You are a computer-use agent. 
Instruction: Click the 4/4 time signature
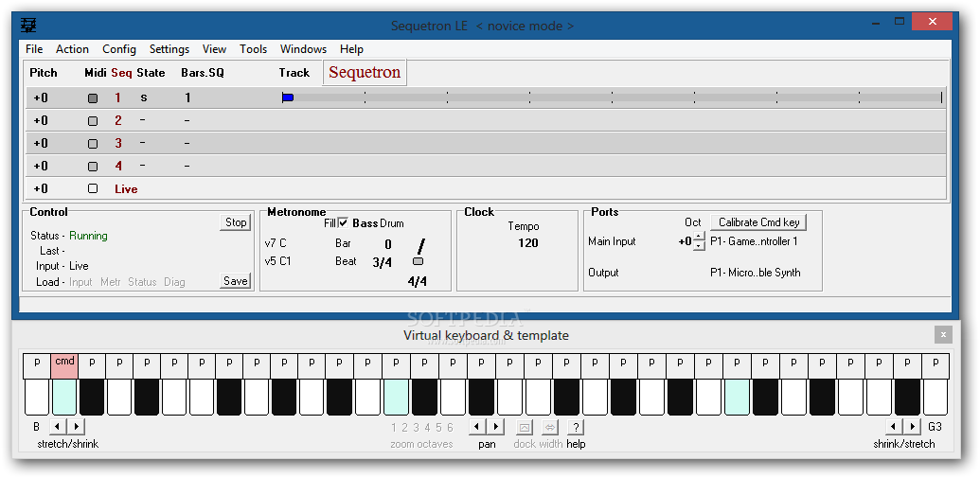click(x=417, y=282)
